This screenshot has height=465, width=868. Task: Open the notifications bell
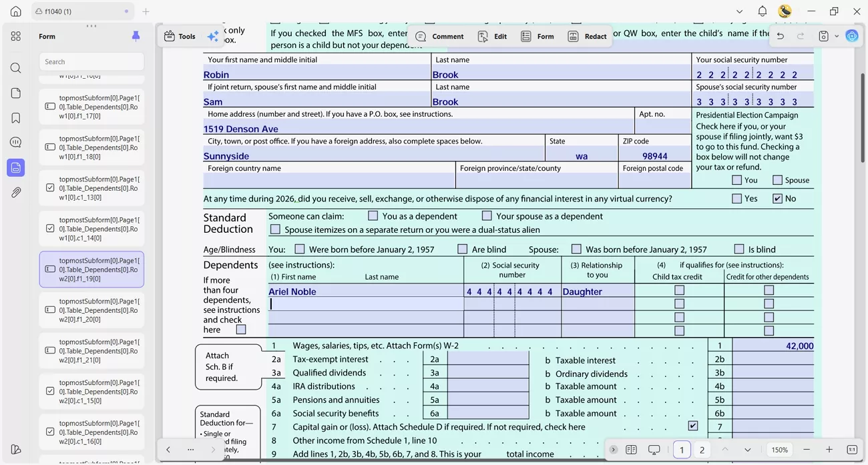click(763, 11)
